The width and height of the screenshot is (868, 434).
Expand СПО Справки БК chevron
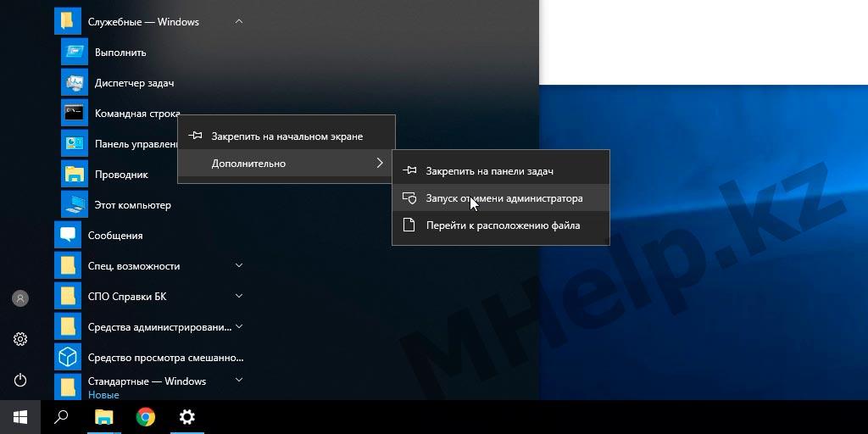[238, 296]
